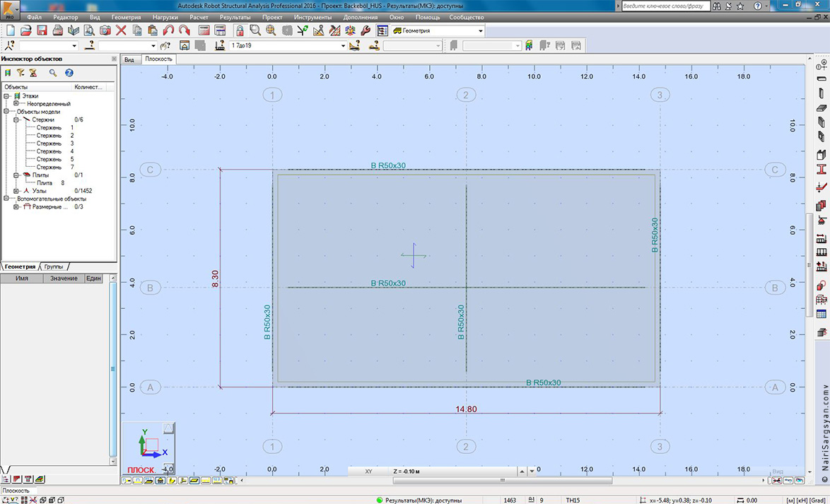Open the Результаты menu
This screenshot has height=504, width=830.
point(235,17)
